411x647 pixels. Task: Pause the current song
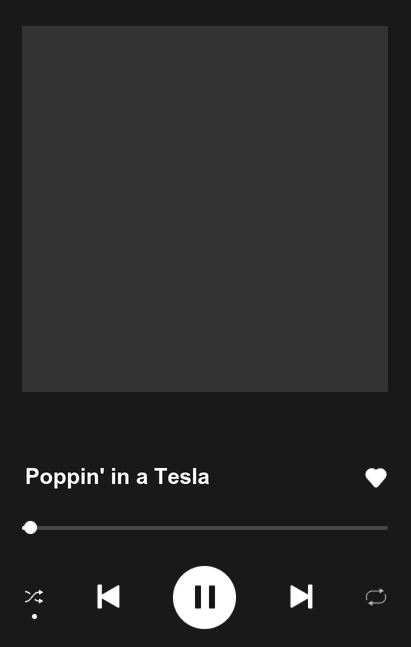[205, 597]
